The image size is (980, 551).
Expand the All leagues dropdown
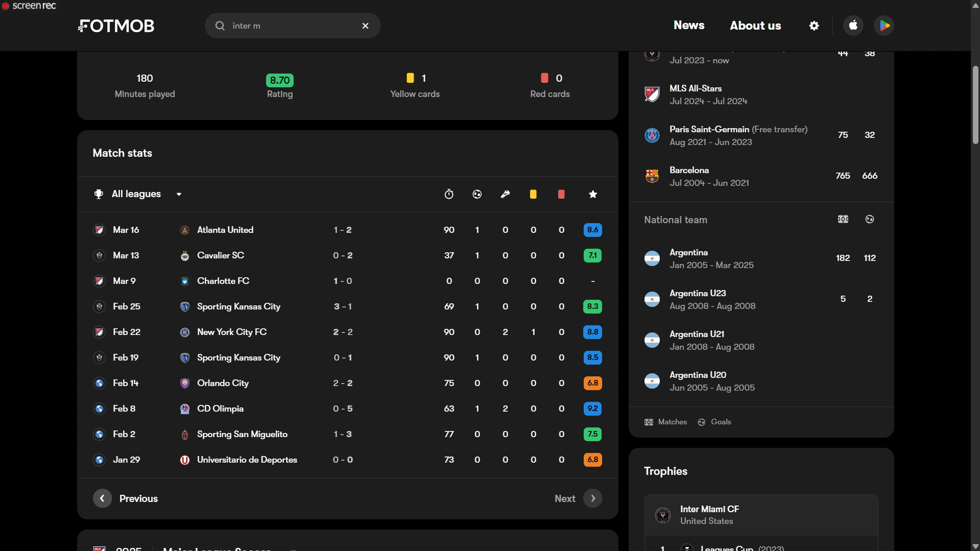[x=138, y=194]
